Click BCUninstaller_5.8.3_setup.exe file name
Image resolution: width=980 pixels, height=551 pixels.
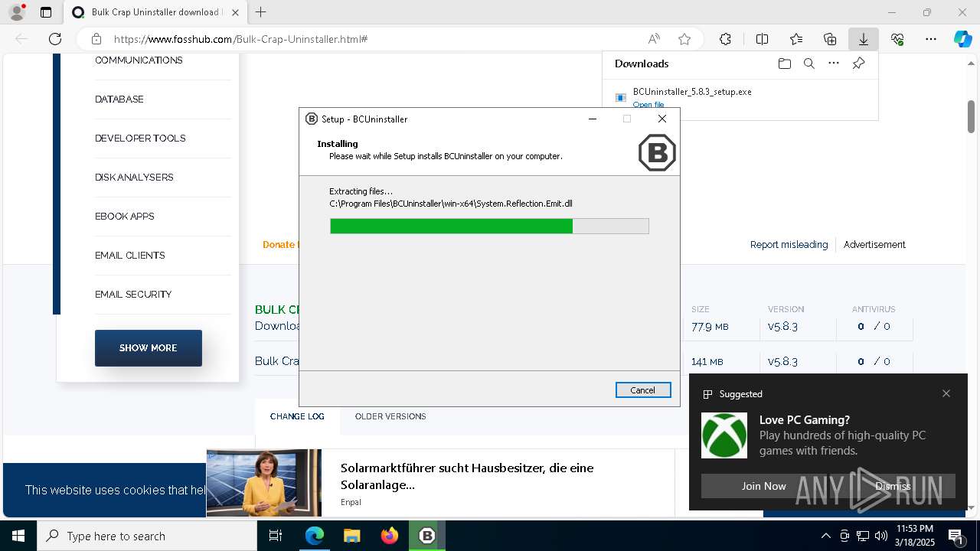[x=692, y=92]
